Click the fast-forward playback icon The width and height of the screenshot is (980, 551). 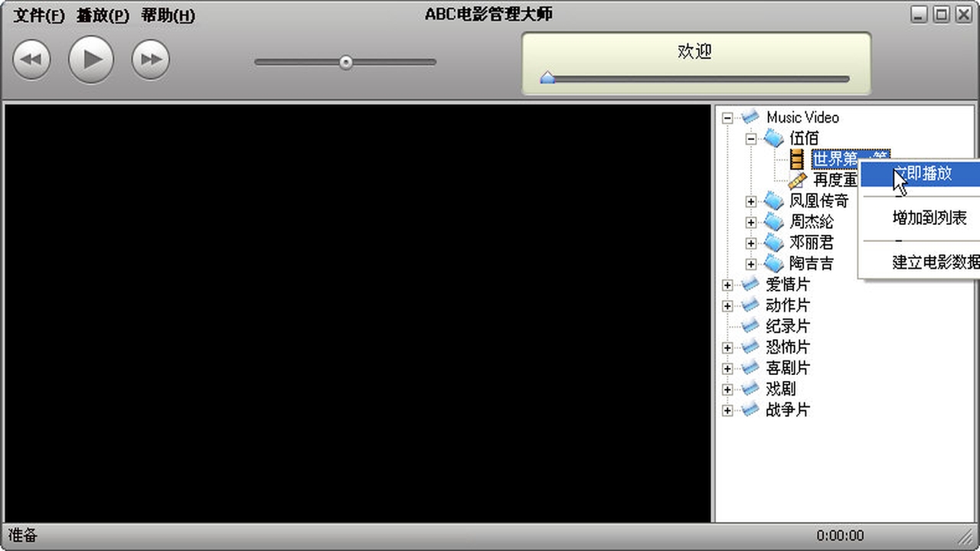(x=150, y=59)
